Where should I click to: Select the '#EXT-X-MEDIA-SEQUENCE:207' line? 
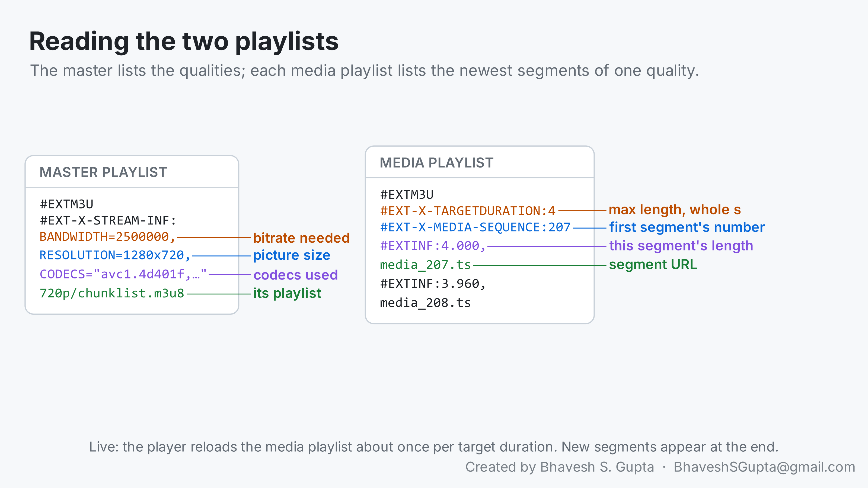coord(475,227)
